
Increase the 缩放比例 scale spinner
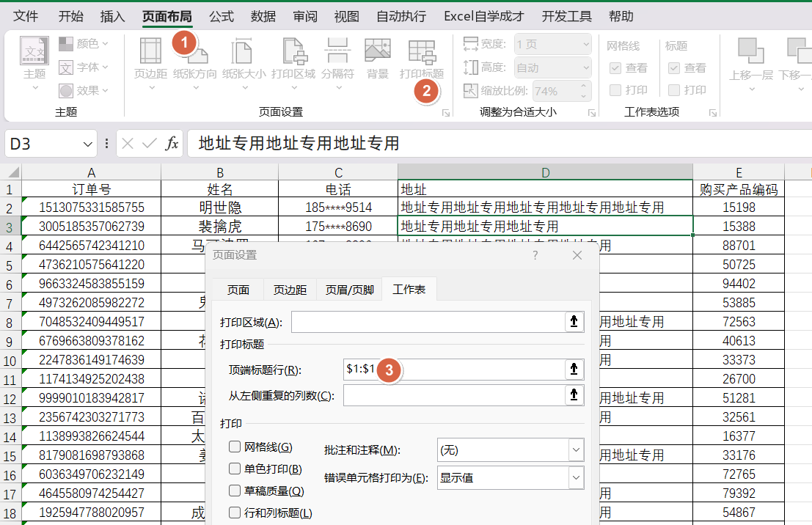coord(584,86)
